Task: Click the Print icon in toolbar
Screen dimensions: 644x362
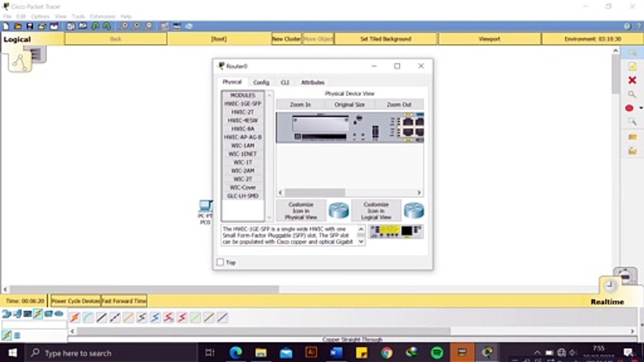Action: click(42, 26)
